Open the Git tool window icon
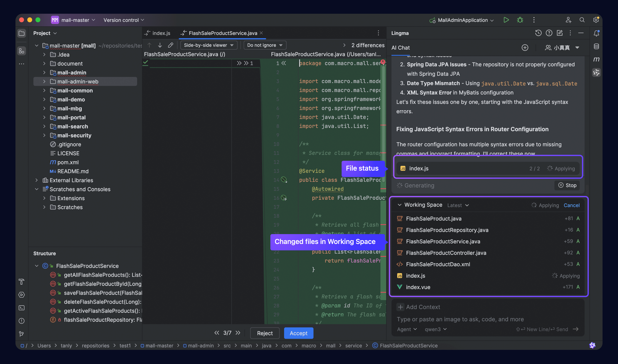 [x=22, y=334]
